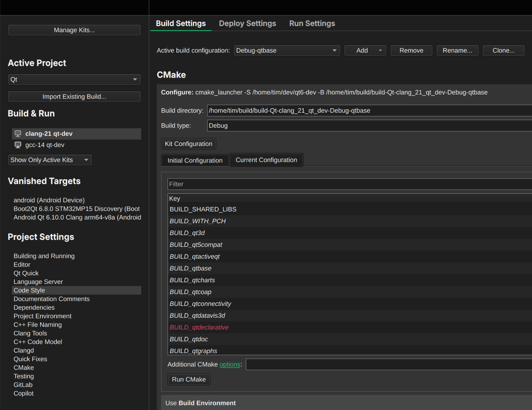Click the monitor icon beside clang-21 qt-dev
Image resolution: width=532 pixels, height=410 pixels.
coord(18,134)
